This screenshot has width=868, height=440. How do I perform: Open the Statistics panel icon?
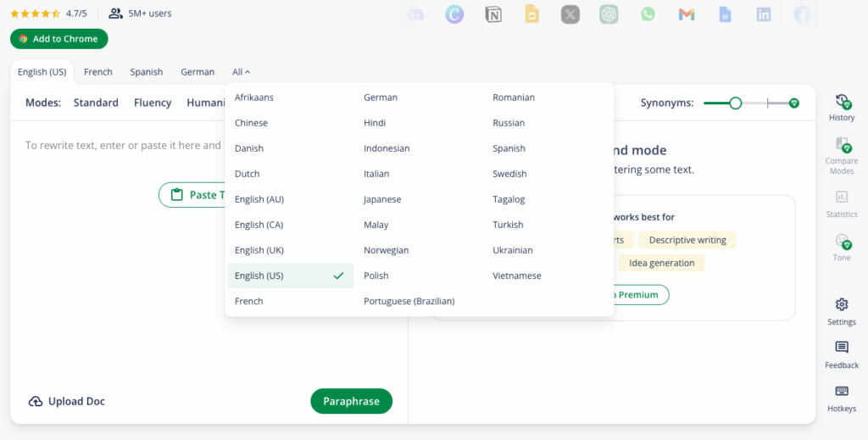click(842, 197)
